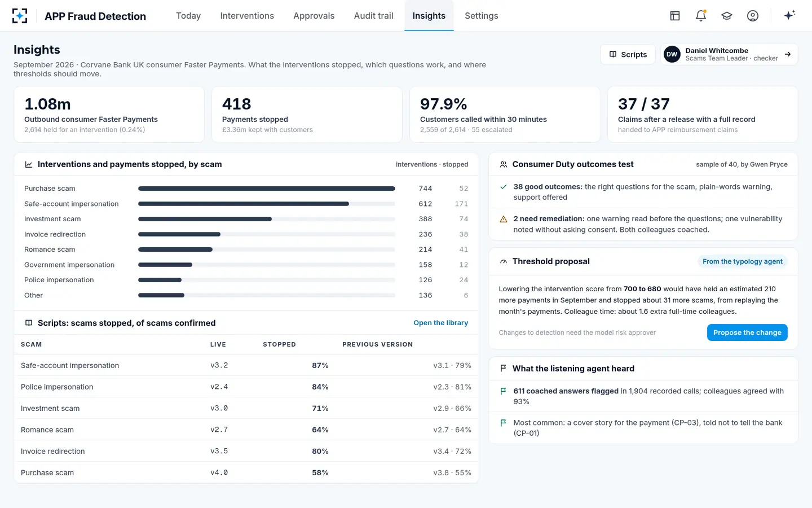This screenshot has width=812, height=508.
Task: Click the gauge icon beside Threshold proposal
Action: tap(504, 261)
